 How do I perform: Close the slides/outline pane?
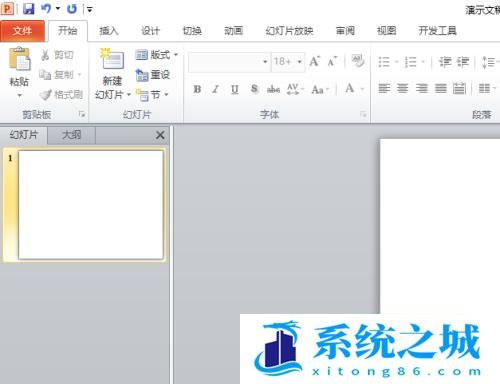click(160, 135)
